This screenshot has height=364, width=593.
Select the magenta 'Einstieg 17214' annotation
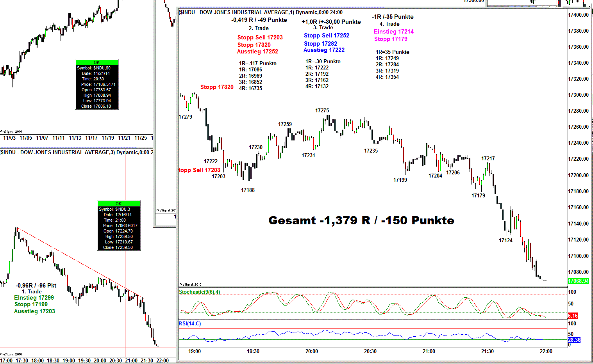coord(393,32)
